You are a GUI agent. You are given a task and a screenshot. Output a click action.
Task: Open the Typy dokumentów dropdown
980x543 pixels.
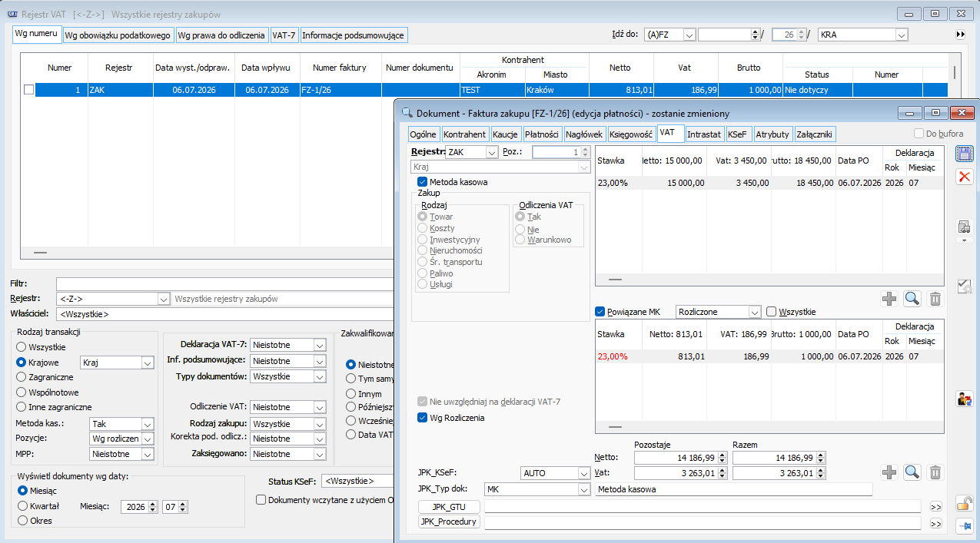[320, 376]
